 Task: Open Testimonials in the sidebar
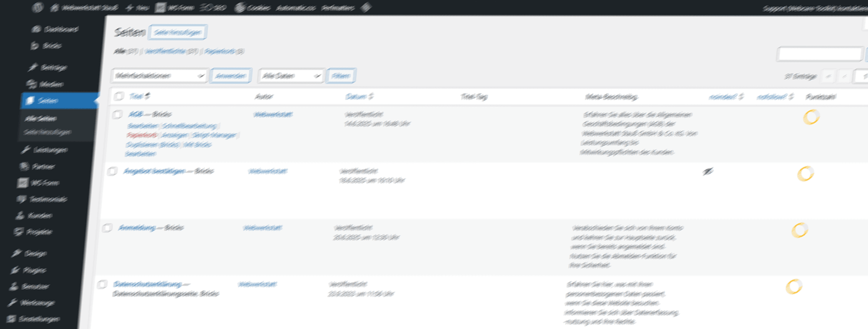tap(41, 199)
